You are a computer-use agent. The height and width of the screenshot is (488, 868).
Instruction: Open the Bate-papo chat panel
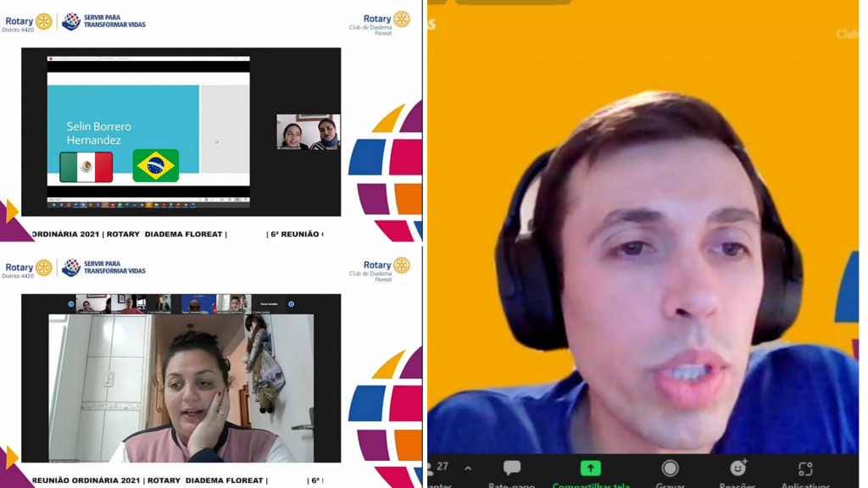pos(511,469)
